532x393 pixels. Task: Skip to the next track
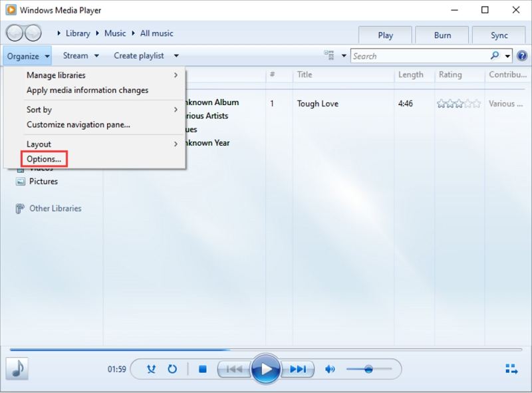pos(299,370)
